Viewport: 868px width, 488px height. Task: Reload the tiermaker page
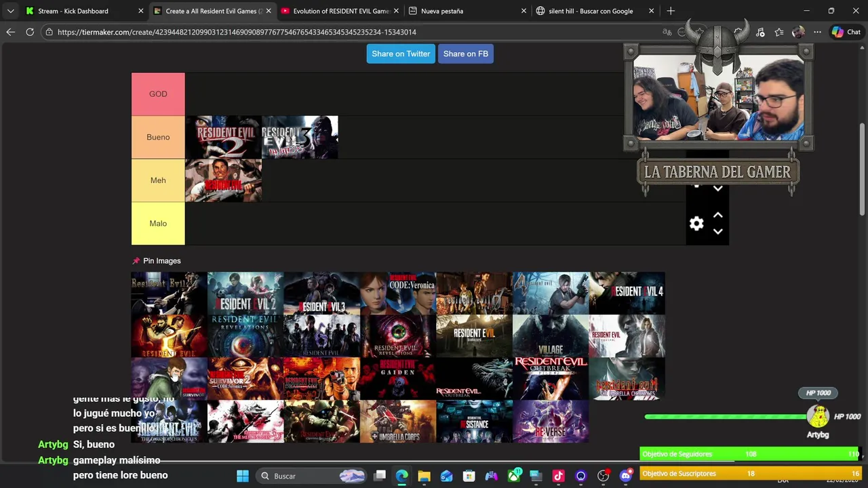[30, 32]
